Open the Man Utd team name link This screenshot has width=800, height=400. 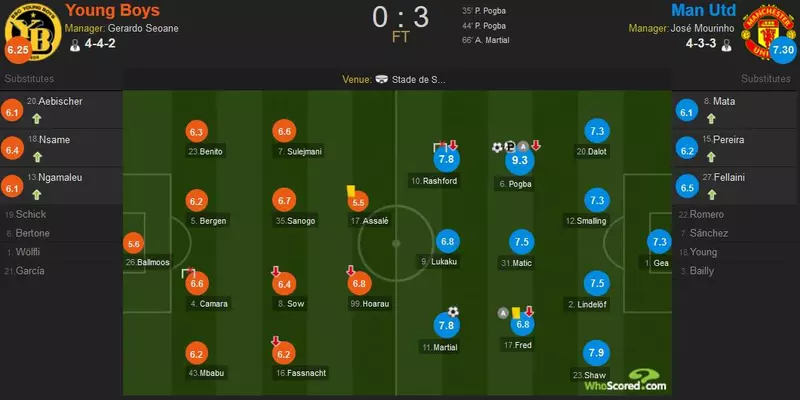[x=704, y=10]
